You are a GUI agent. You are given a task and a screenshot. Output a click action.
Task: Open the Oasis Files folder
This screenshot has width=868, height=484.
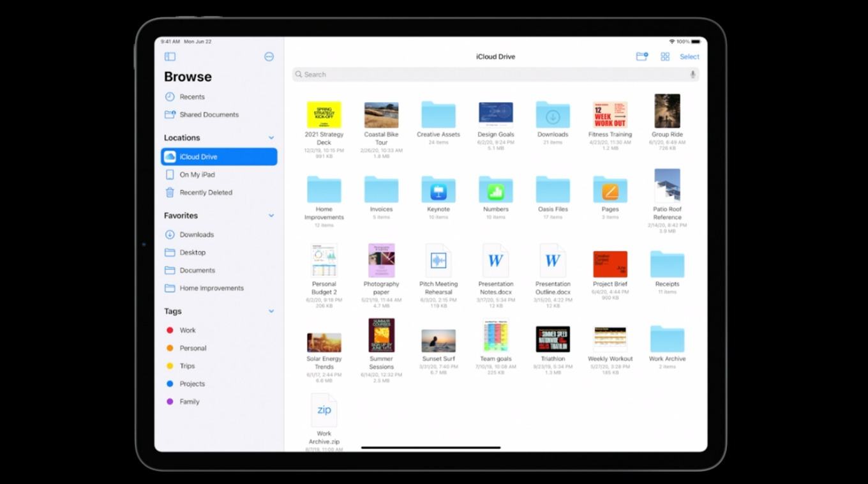[553, 190]
